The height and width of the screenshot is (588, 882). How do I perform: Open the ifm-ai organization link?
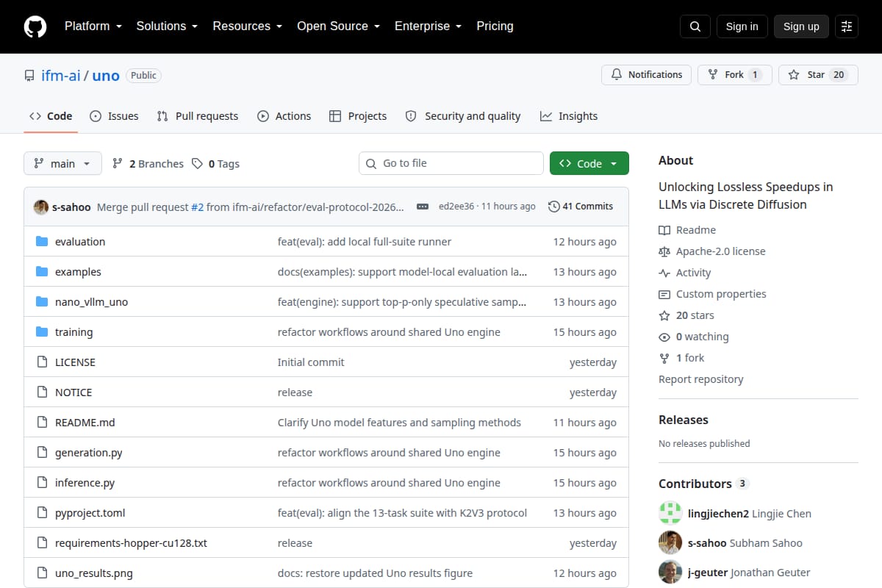(60, 75)
